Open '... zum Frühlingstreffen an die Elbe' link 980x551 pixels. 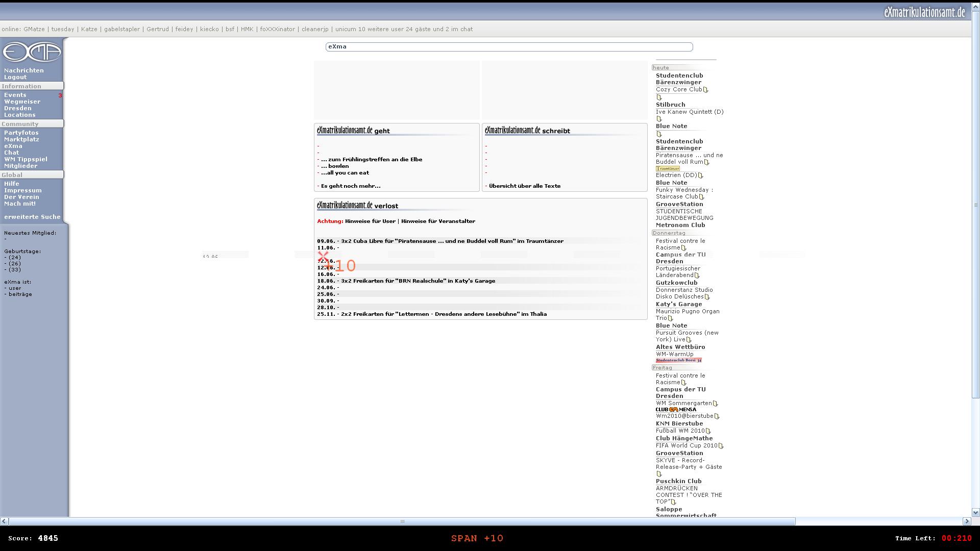tap(372, 160)
